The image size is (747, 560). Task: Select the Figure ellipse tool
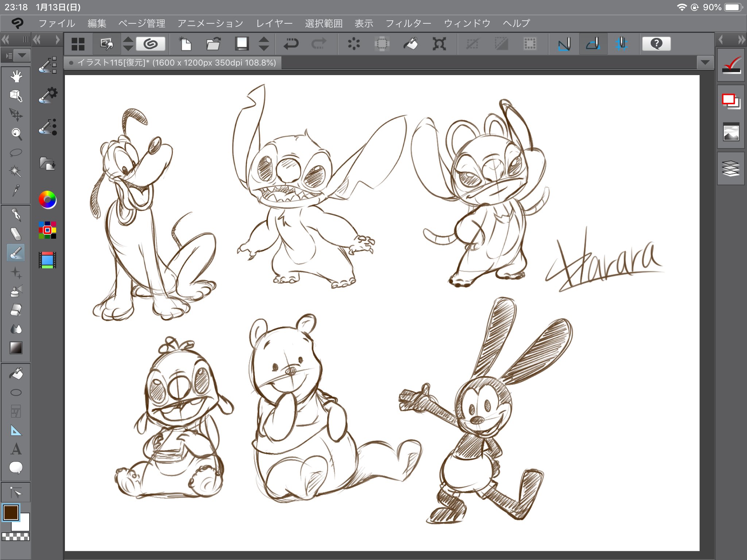point(16,393)
